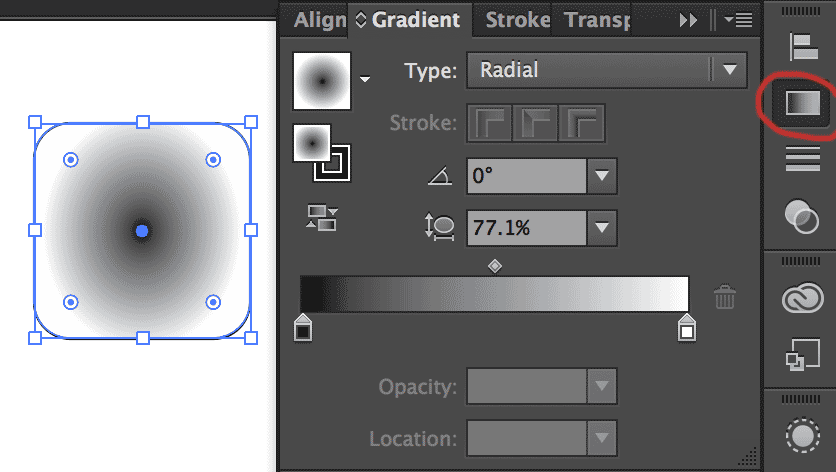The height and width of the screenshot is (472, 836).
Task: Open the Align panel icon in dock
Action: 802,46
